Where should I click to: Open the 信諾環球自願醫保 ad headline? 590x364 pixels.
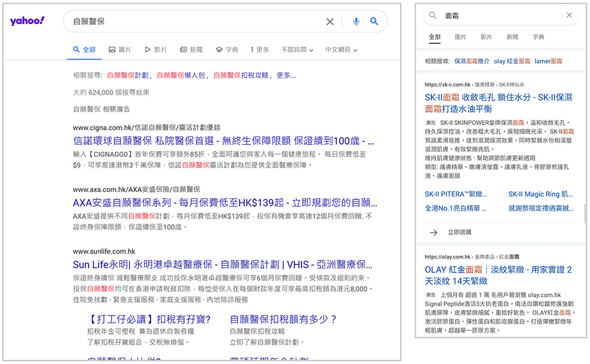point(224,141)
